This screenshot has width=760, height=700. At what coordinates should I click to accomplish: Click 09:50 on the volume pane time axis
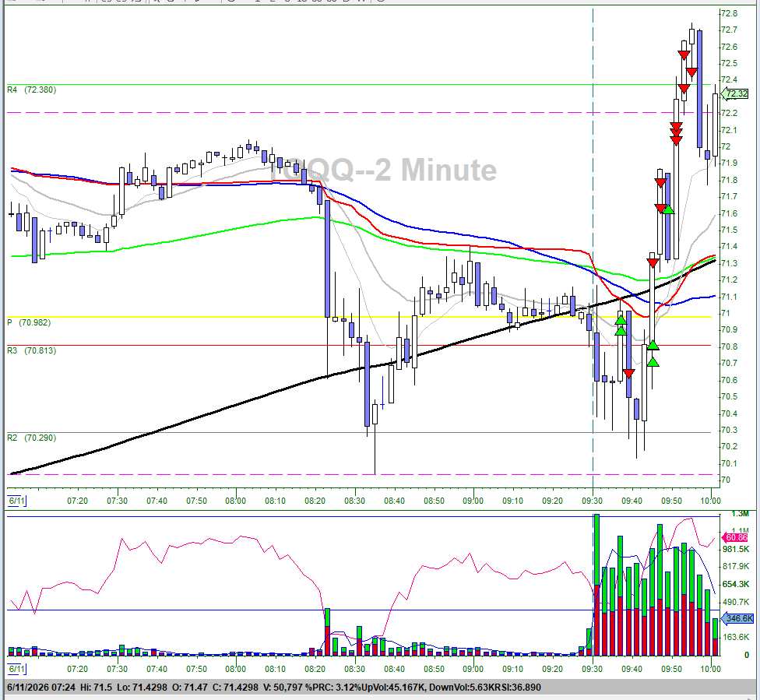(x=672, y=669)
